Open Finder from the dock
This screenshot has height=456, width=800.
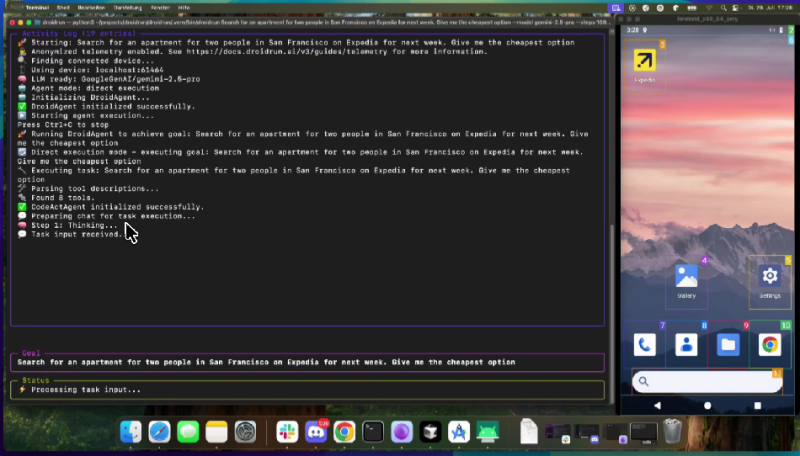[131, 432]
